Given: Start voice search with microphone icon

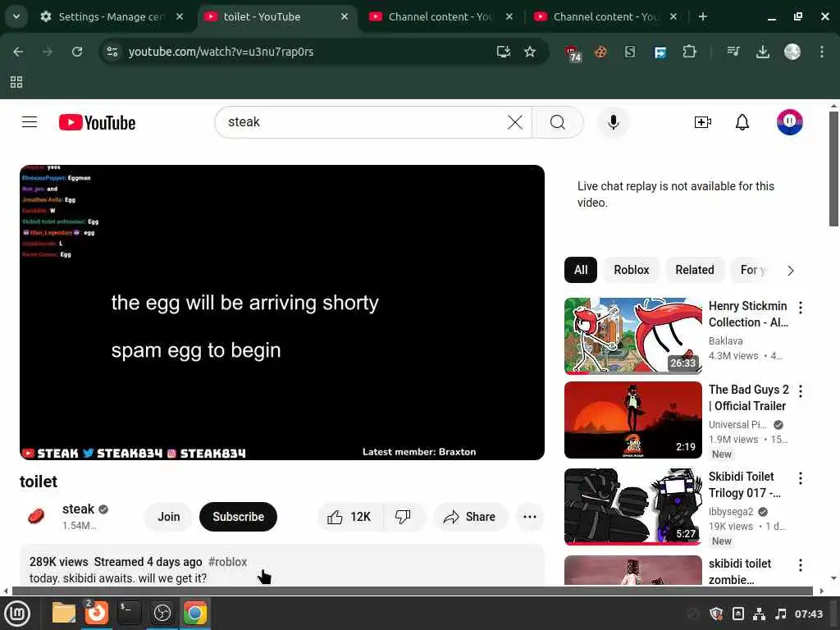Looking at the screenshot, I should [614, 122].
